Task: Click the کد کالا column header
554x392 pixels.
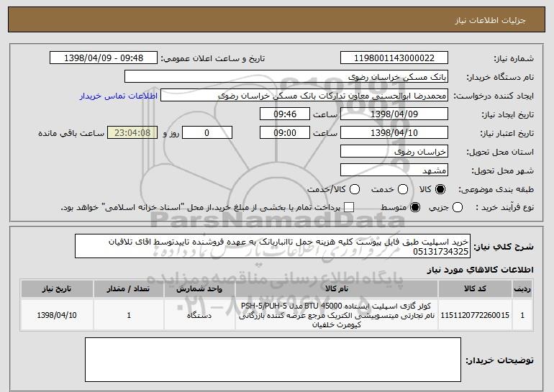Action: 475,289
